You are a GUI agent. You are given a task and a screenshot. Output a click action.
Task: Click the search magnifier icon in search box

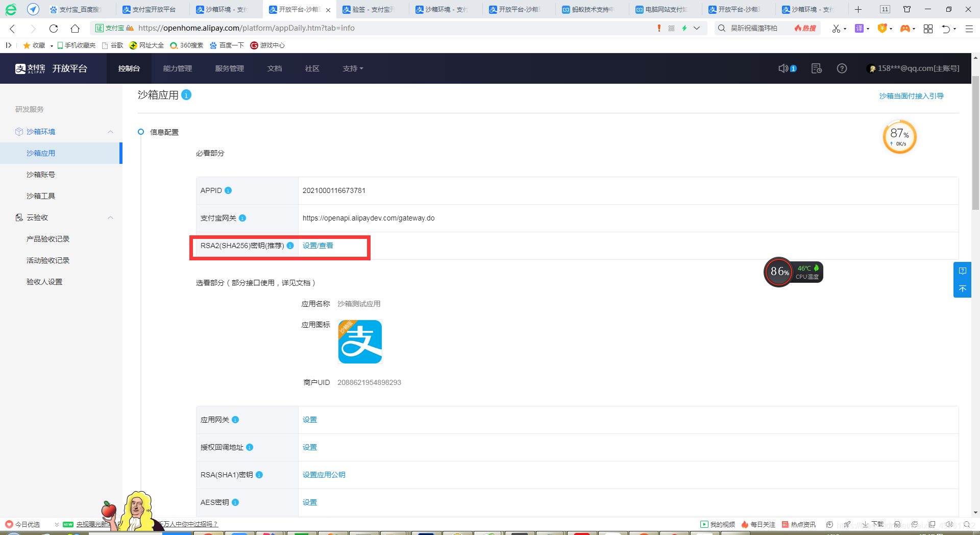tap(721, 28)
